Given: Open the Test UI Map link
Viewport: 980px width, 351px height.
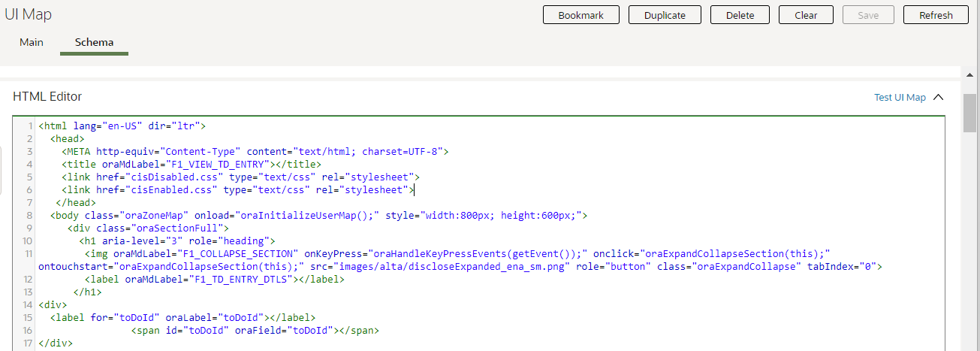Looking at the screenshot, I should pyautogui.click(x=900, y=98).
